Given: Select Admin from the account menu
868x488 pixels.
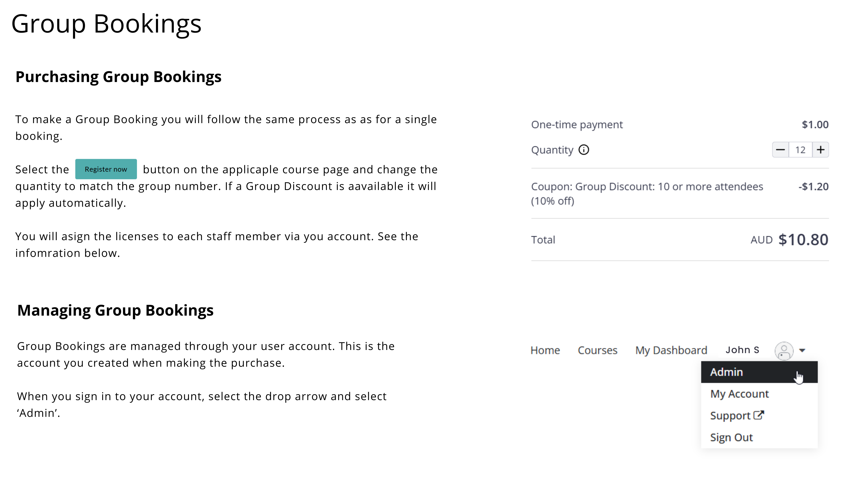Looking at the screenshot, I should click(726, 372).
